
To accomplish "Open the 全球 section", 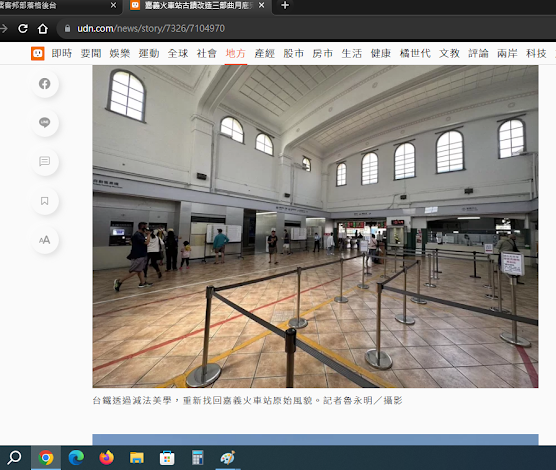I will [178, 54].
